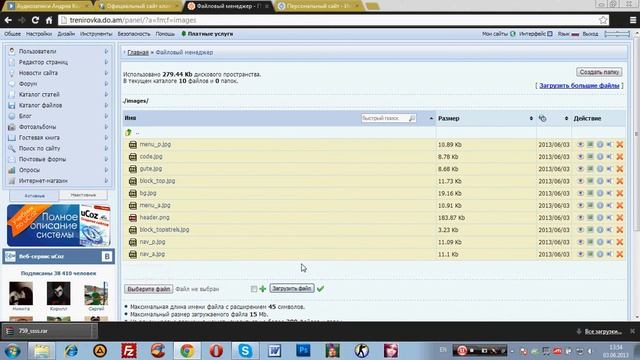640x360 pixels.
Task: Expand the Пользователи module arrow
Action: (106, 51)
